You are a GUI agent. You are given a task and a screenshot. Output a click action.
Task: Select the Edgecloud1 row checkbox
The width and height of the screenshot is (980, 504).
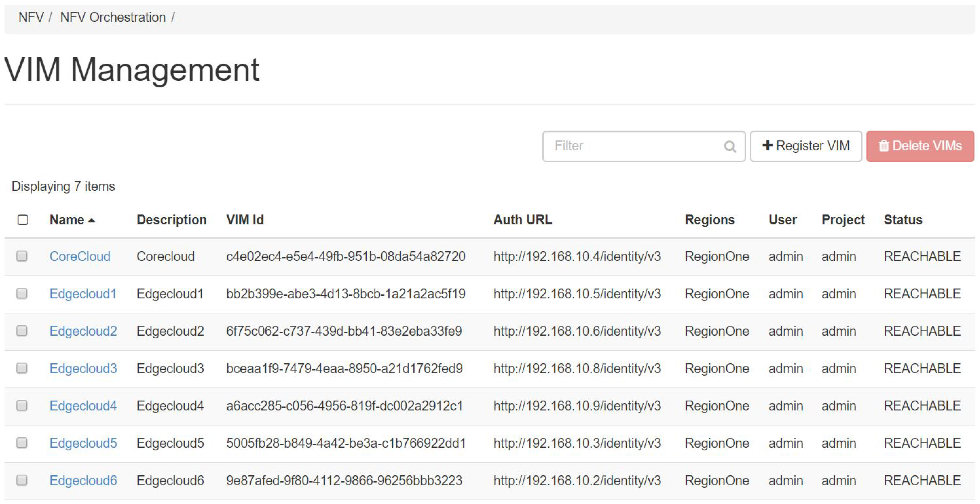pos(22,294)
